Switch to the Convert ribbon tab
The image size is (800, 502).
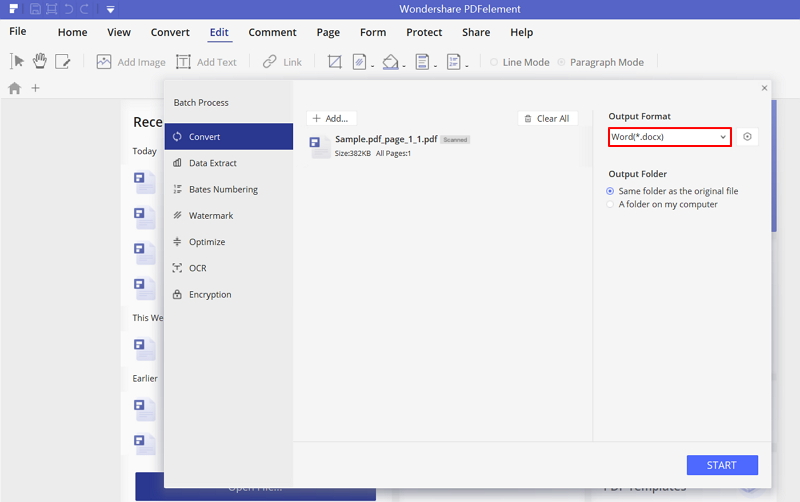click(x=170, y=32)
